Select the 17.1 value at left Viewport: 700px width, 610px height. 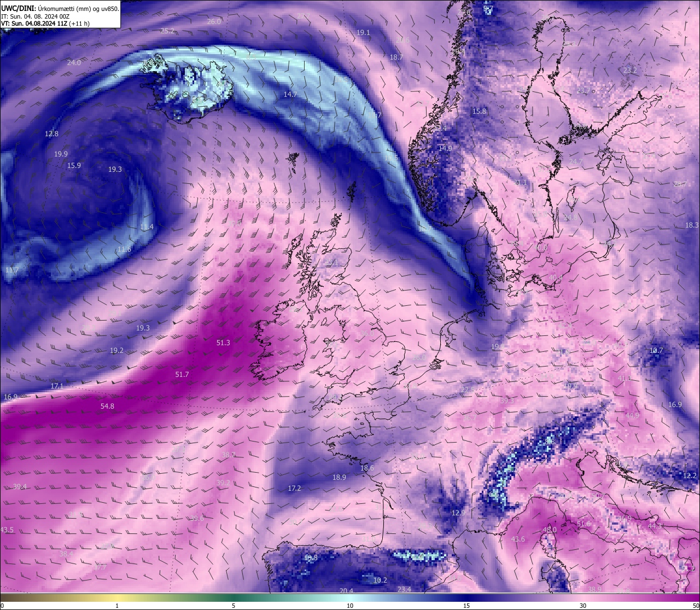click(57, 386)
